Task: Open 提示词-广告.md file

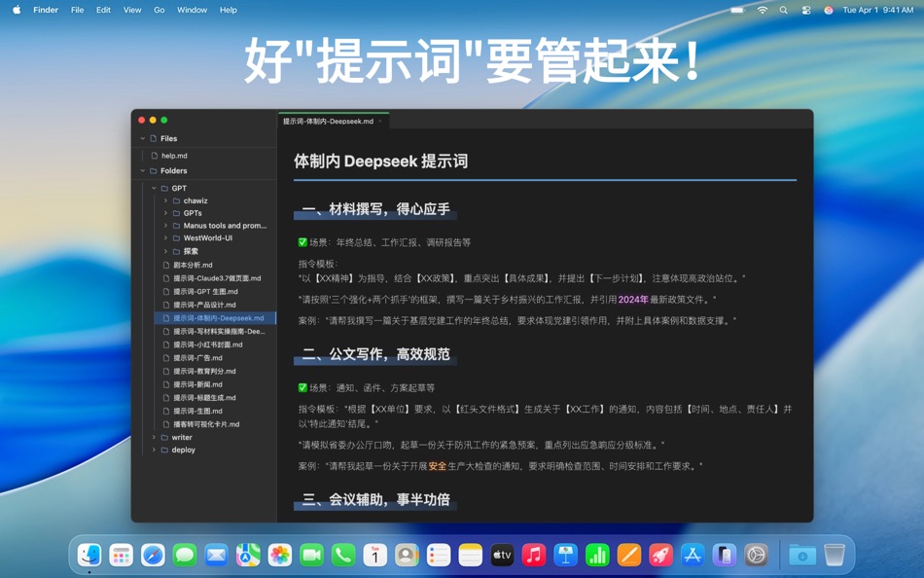Action: pyautogui.click(x=198, y=358)
